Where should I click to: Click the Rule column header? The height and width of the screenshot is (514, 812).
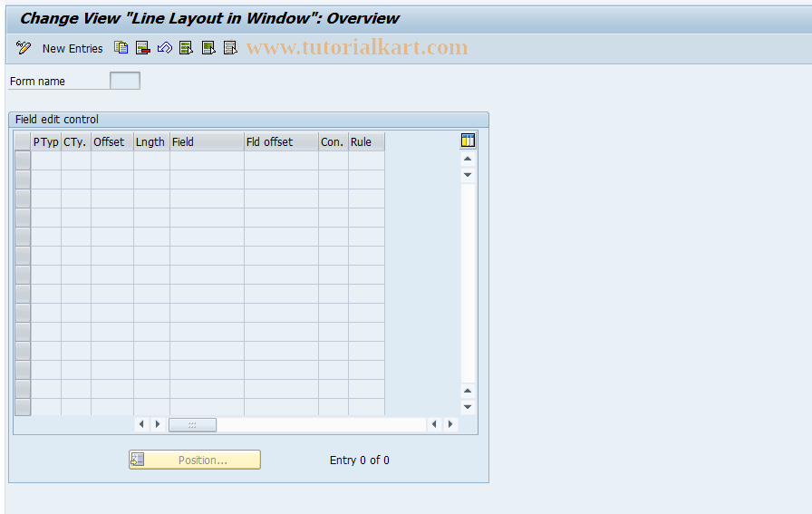coord(367,142)
